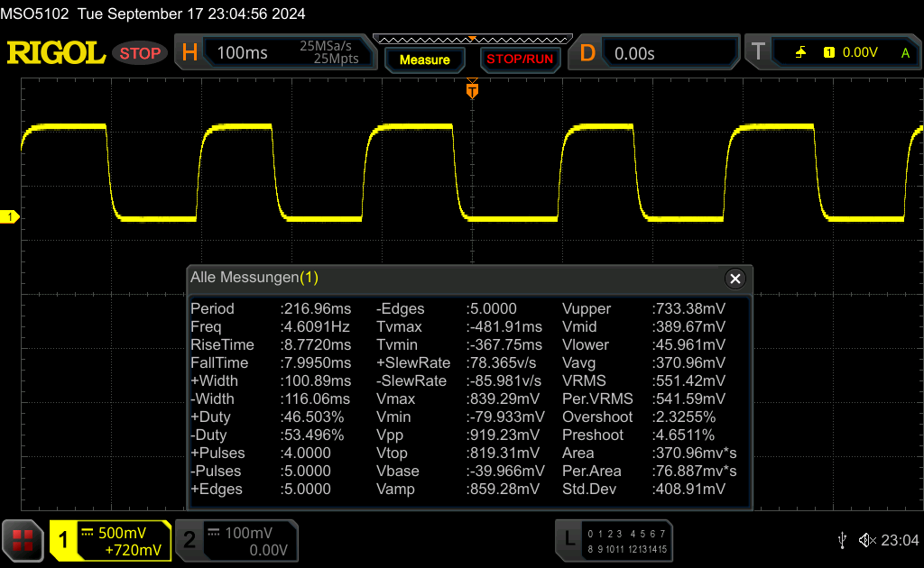Select the Vpp 919.23mV measurement
Viewport: 924px width, 568px height.
coord(457,435)
